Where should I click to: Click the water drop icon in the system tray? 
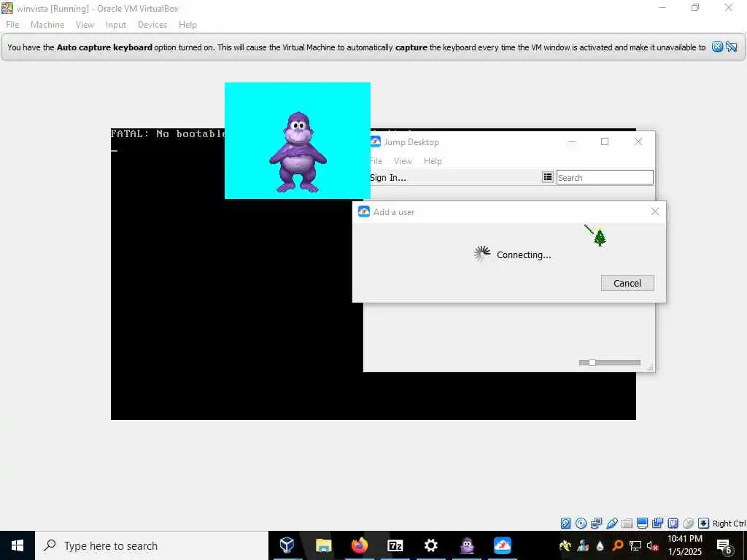tap(600, 545)
